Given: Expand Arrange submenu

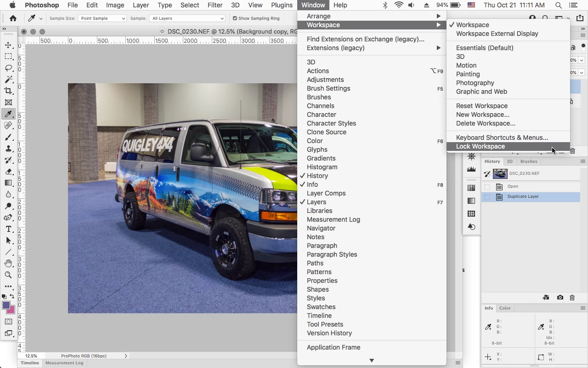Looking at the screenshot, I should click(372, 16).
